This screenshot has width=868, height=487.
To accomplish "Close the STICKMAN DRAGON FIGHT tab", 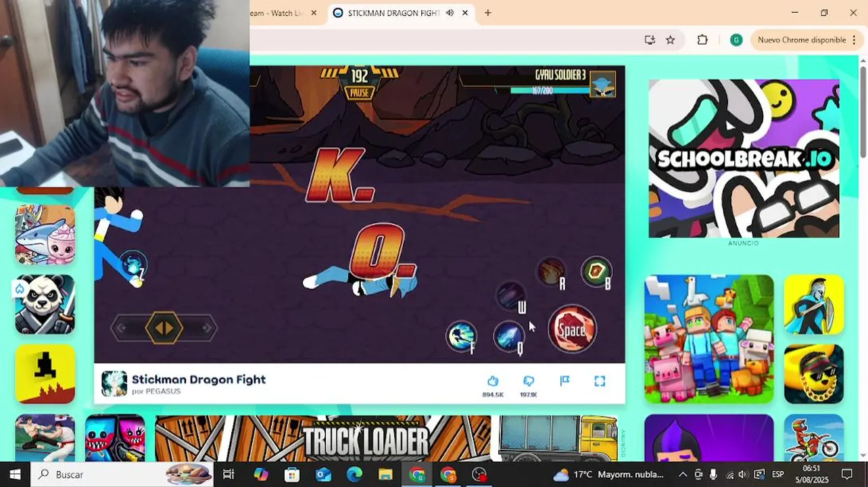I will (465, 13).
